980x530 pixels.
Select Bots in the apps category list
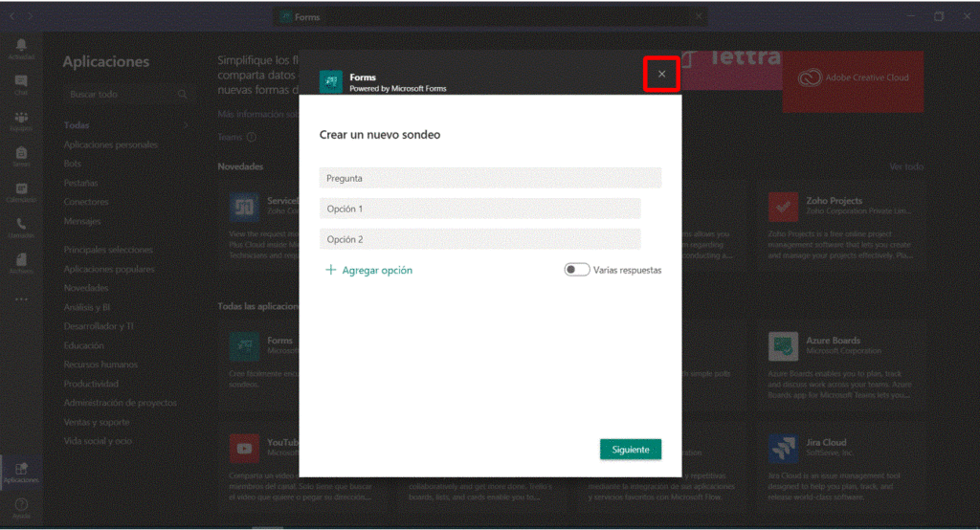click(73, 164)
